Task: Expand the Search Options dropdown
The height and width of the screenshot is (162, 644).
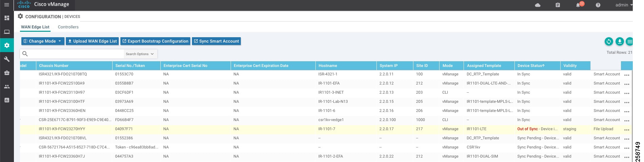Action: [x=140, y=54]
